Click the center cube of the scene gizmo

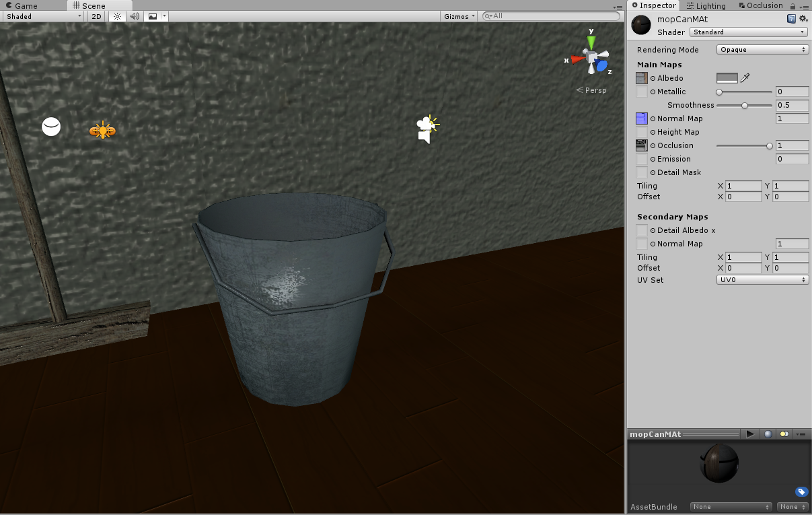[x=591, y=57]
